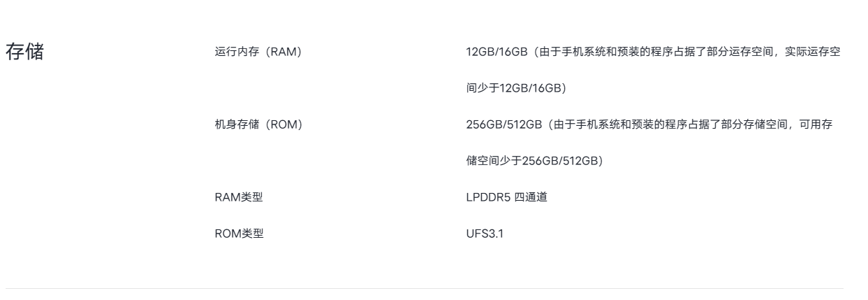This screenshot has width=868, height=300.
Task: Click the 占据了部分运存空间 phrase
Action: coord(717,53)
